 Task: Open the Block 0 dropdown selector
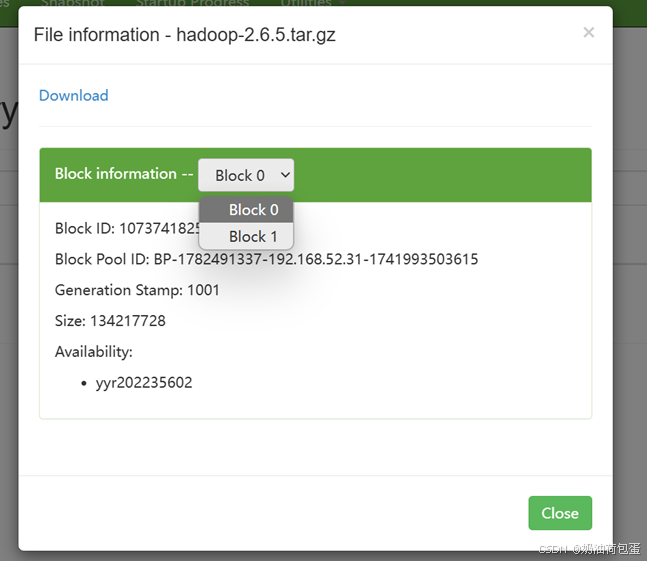(246, 175)
